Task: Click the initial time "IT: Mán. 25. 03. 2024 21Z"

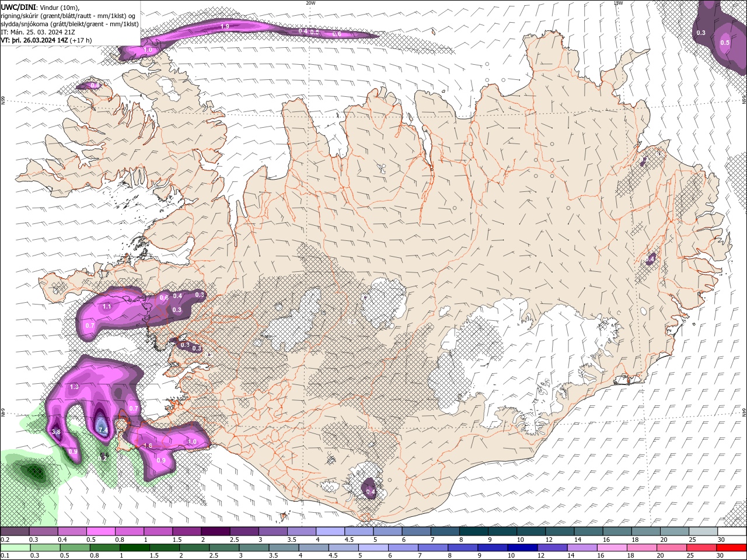Action: [x=37, y=32]
